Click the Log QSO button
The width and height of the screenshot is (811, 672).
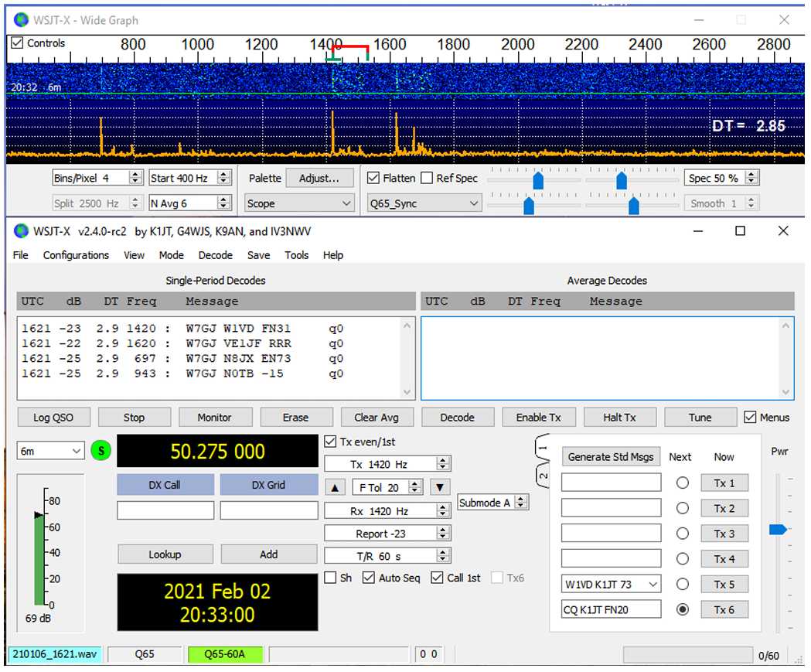click(53, 418)
